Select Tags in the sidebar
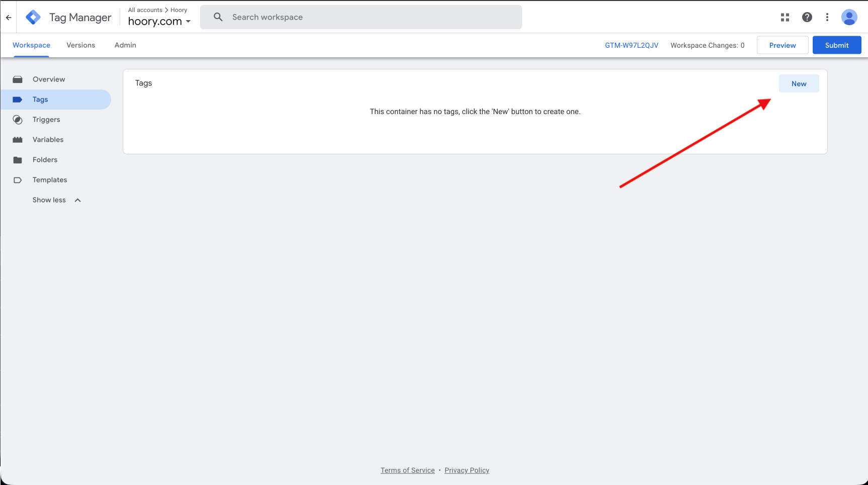The width and height of the screenshot is (868, 485). pyautogui.click(x=56, y=100)
